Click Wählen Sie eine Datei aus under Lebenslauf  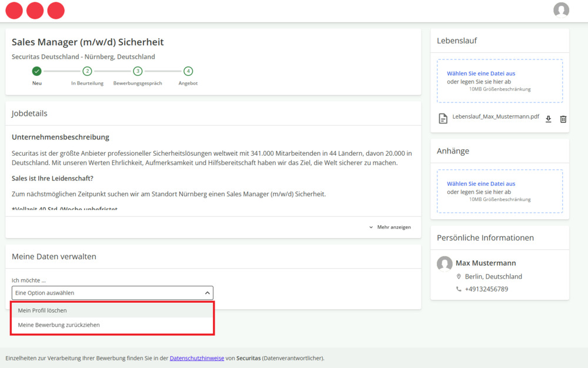tap(481, 73)
